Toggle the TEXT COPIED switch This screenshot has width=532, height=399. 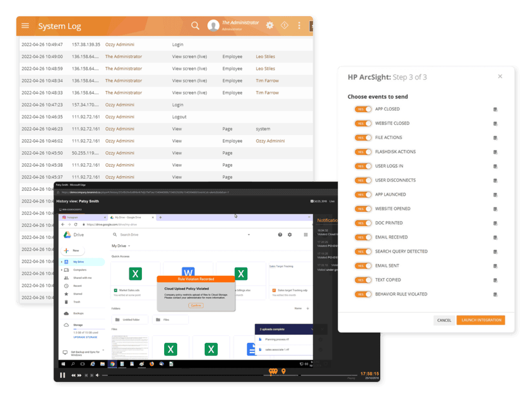(x=363, y=280)
